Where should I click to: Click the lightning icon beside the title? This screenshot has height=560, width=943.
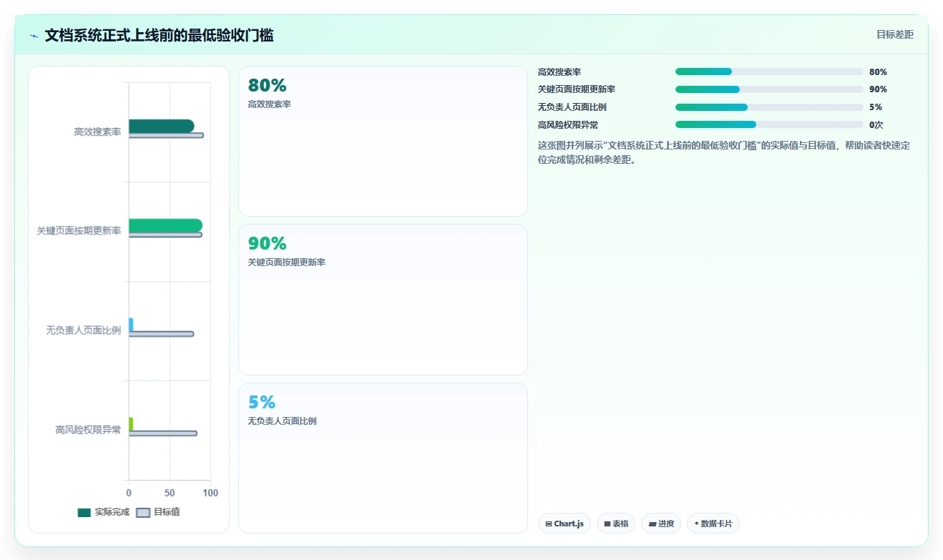pyautogui.click(x=34, y=36)
